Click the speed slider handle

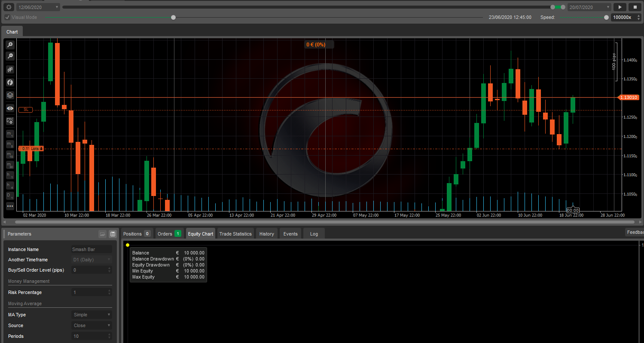606,17
